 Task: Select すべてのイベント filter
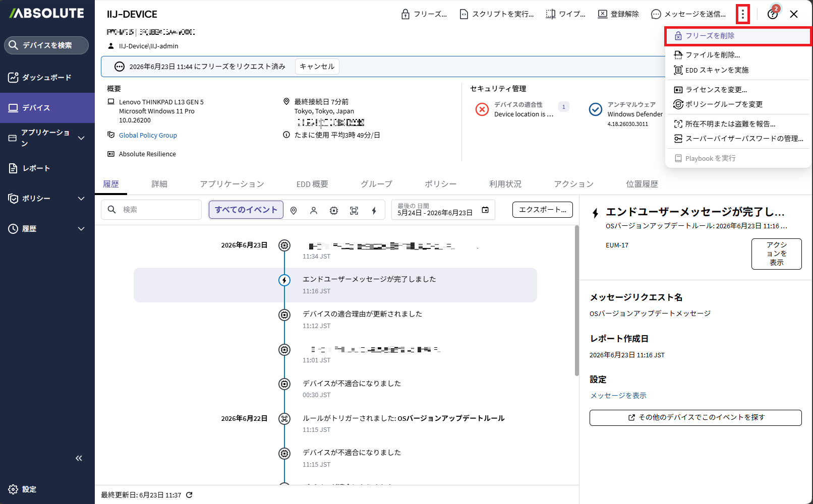(x=246, y=210)
